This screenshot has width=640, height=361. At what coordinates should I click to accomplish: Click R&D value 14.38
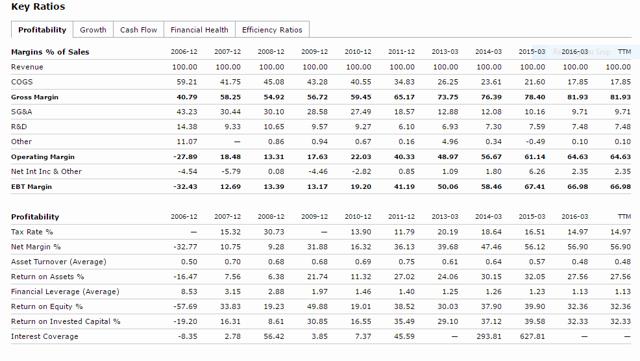click(x=187, y=127)
